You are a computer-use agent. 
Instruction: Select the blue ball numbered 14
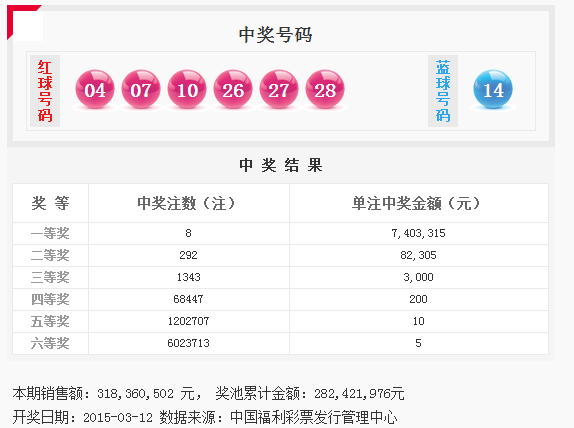[493, 89]
